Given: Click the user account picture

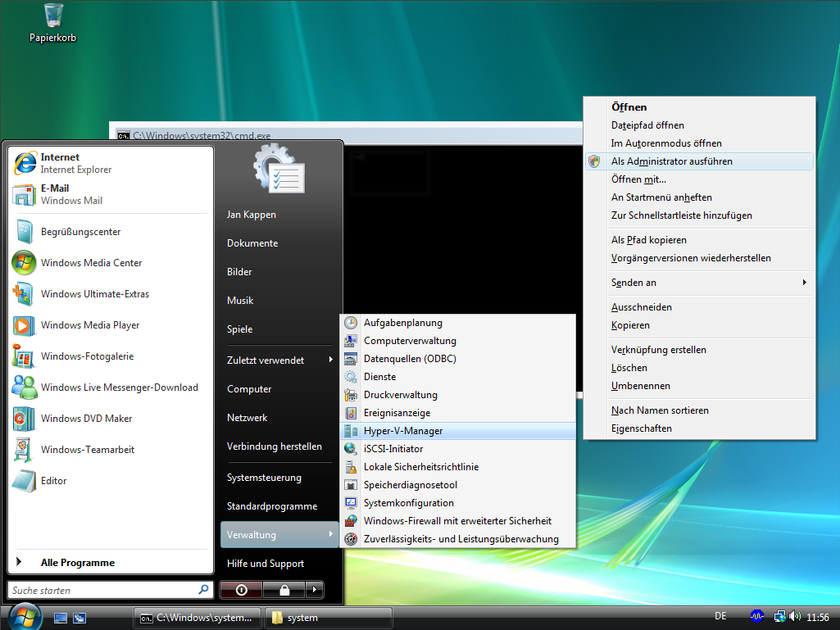Looking at the screenshot, I should [279, 169].
